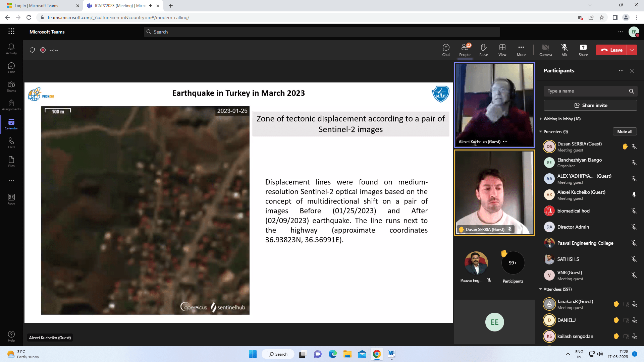Open the Leave dropdown arrow

pyautogui.click(x=632, y=50)
